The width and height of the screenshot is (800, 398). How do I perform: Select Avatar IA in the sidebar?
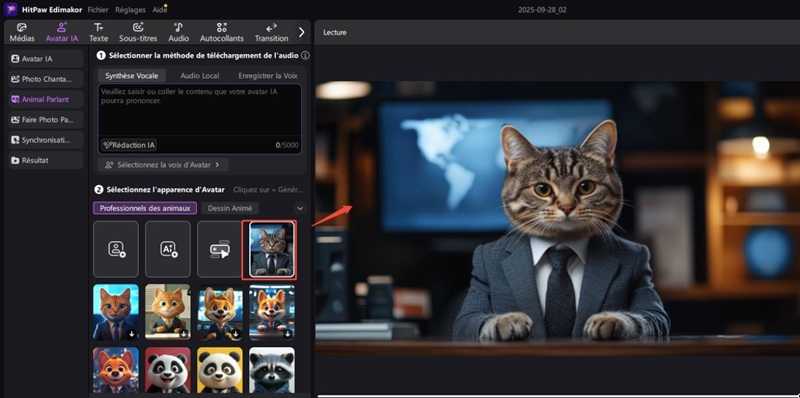[46, 59]
